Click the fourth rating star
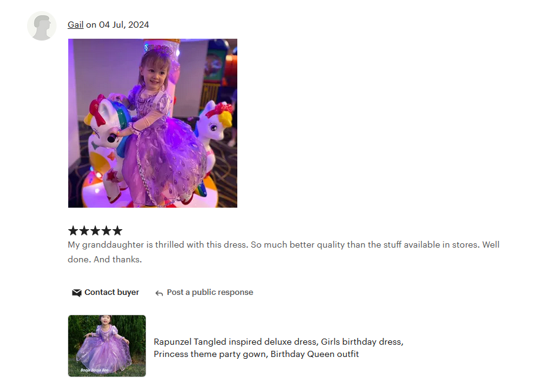Viewport: 533px width, 392px height. coord(106,230)
